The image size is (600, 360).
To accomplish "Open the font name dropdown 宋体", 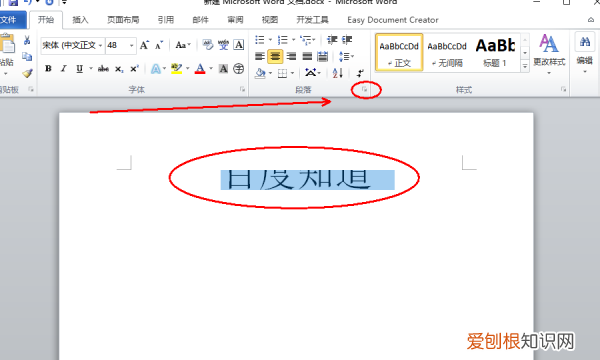I will (100, 46).
